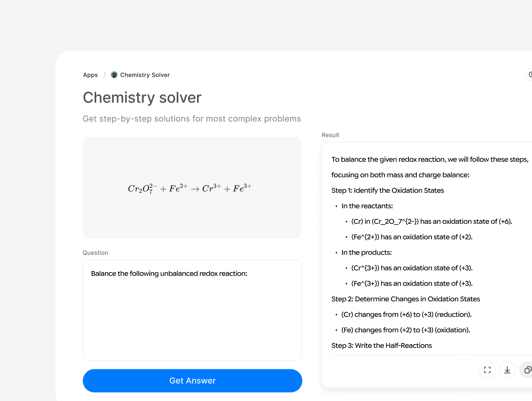Click the '(Fe) changes from (+2)' oxidation line
The image size is (532, 401).
pyautogui.click(x=406, y=330)
